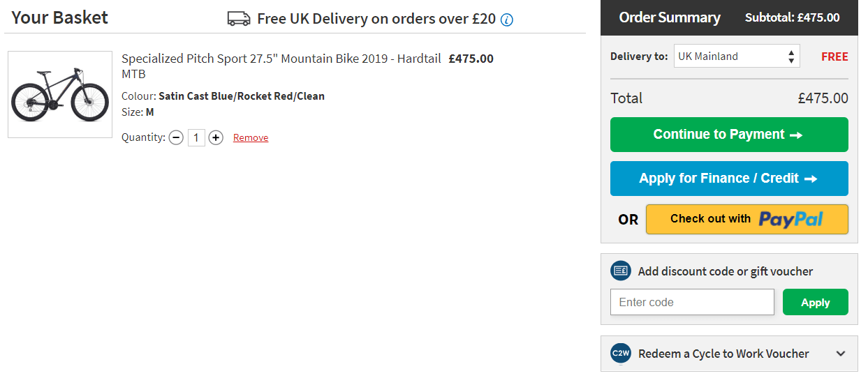Decrease quantity with the minus button
This screenshot has height=378, width=868.
(176, 137)
